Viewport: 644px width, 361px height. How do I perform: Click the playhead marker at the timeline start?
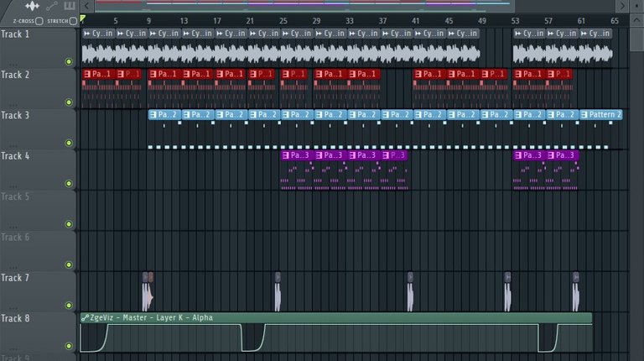click(83, 18)
